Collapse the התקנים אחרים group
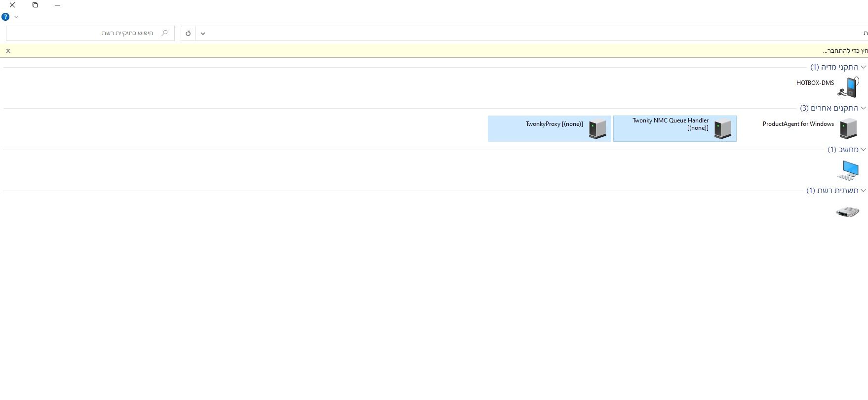The image size is (868, 400). tap(863, 108)
